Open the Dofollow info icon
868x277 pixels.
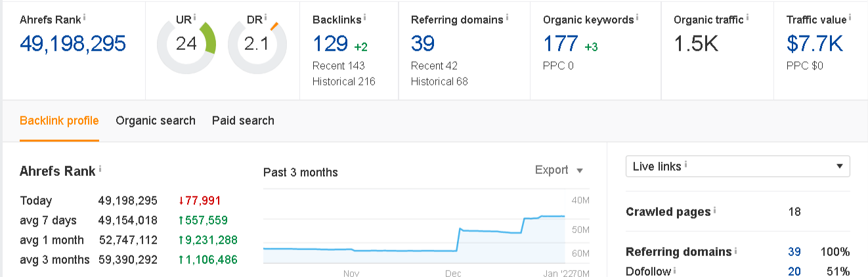coord(675,270)
